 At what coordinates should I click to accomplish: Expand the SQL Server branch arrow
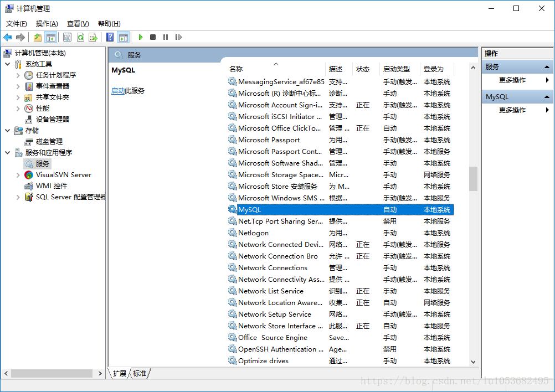point(18,197)
